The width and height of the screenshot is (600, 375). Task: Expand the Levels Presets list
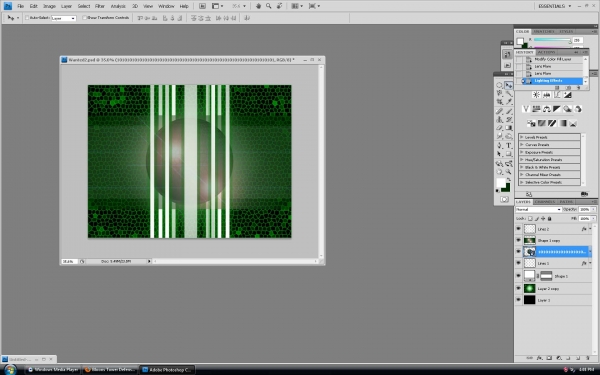point(522,137)
